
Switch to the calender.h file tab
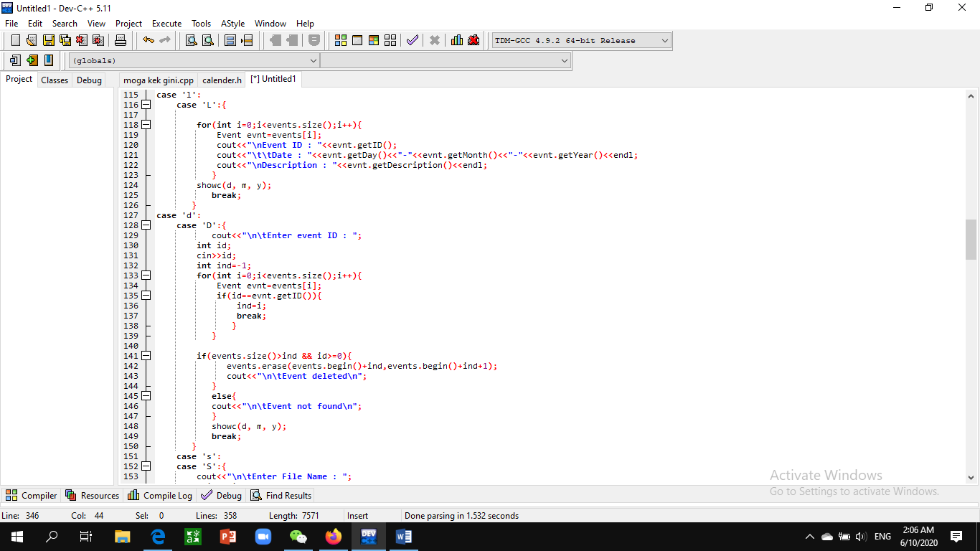[x=222, y=80]
